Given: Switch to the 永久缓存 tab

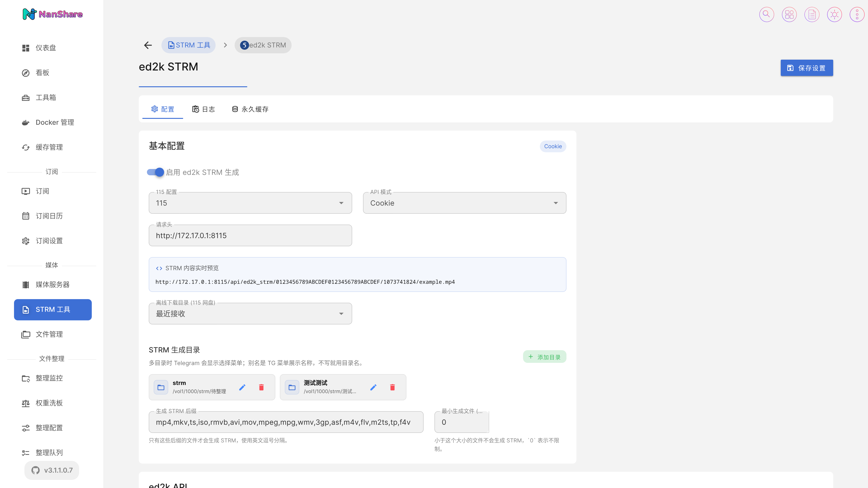Looking at the screenshot, I should pyautogui.click(x=250, y=109).
